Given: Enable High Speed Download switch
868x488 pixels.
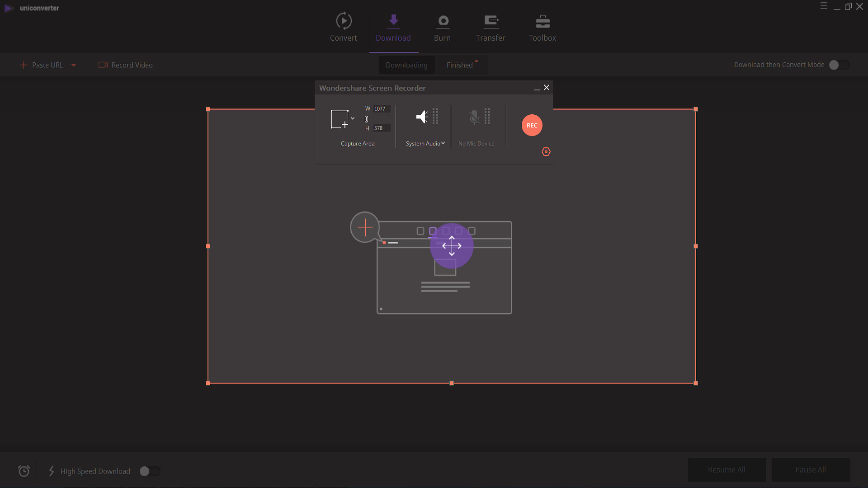Looking at the screenshot, I should [150, 471].
